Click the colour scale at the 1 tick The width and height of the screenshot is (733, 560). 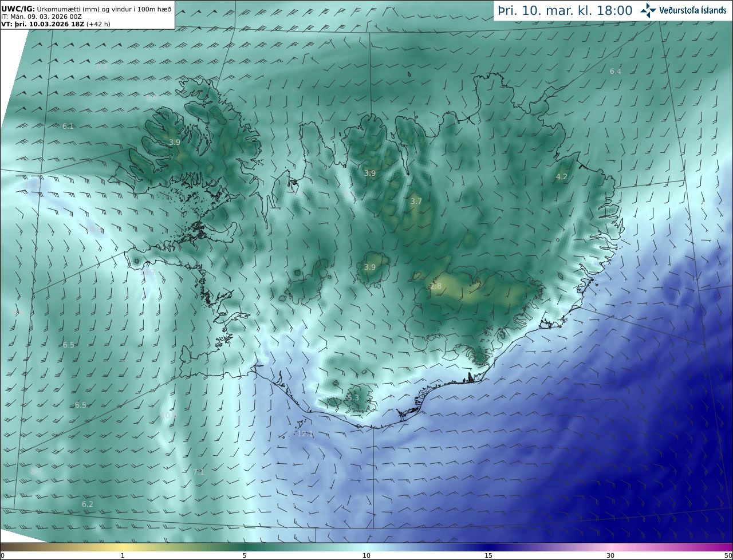[123, 555]
